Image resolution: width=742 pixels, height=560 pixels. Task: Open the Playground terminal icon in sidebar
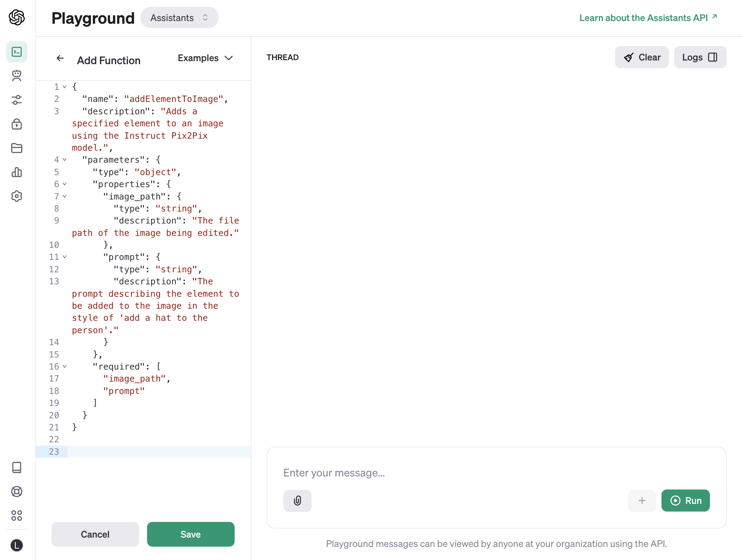[17, 52]
